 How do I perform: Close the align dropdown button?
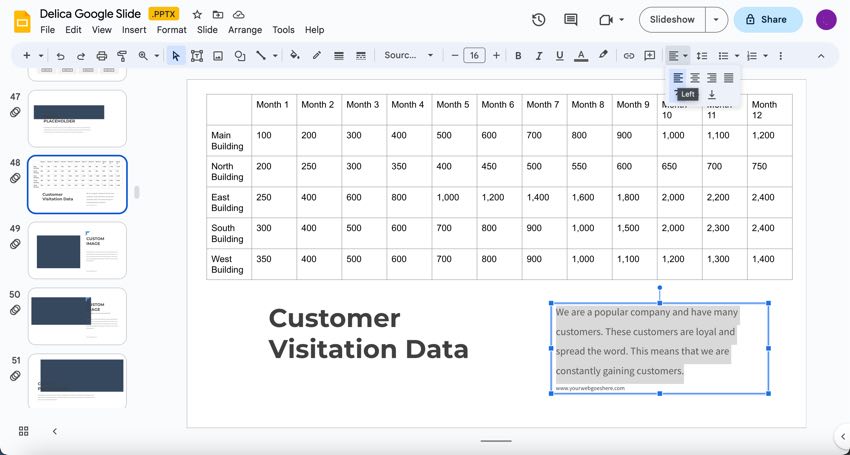(678, 56)
